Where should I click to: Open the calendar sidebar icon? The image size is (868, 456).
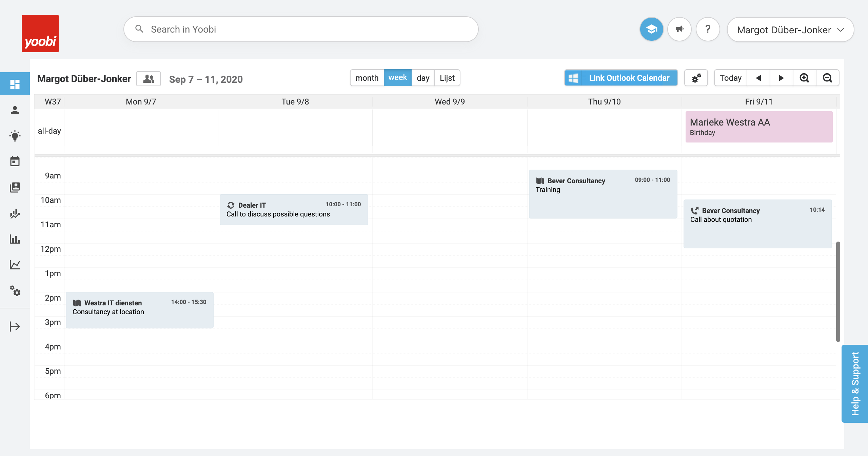(x=15, y=161)
